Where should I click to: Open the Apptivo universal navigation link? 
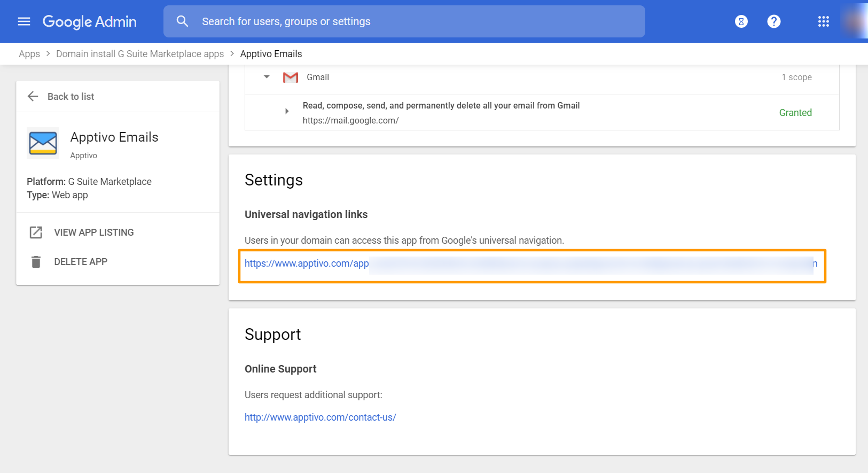coord(307,263)
